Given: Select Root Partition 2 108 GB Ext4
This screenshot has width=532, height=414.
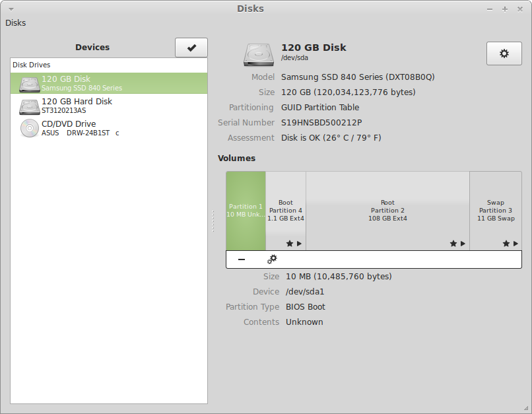Looking at the screenshot, I should [388, 211].
